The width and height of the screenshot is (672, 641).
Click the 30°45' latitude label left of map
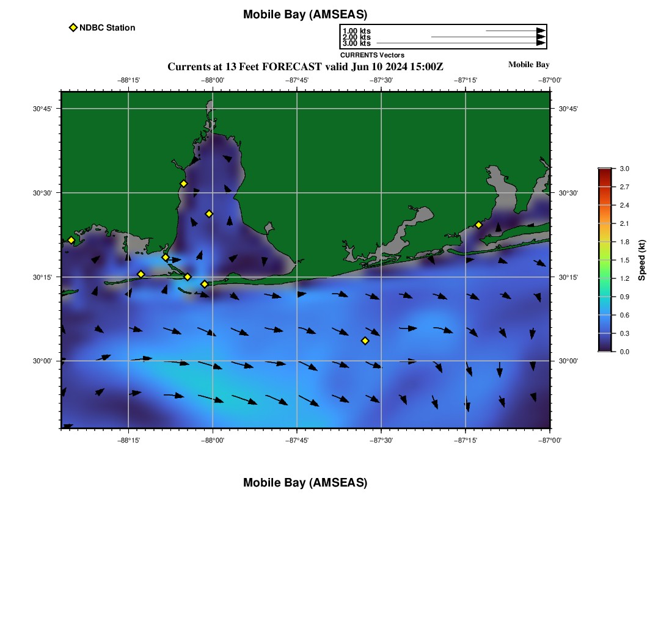[x=42, y=109]
